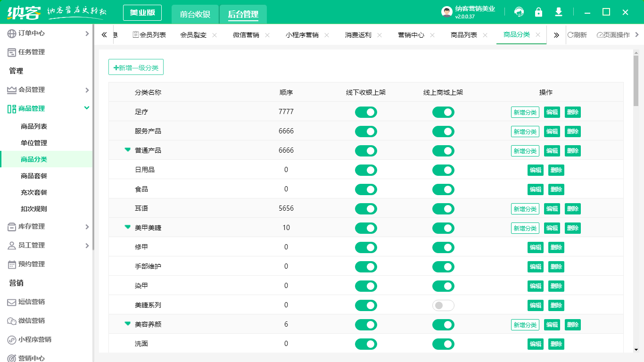The width and height of the screenshot is (644, 362).
Task: Enable 线上商城上架 for 美睫系列
Action: tap(443, 305)
